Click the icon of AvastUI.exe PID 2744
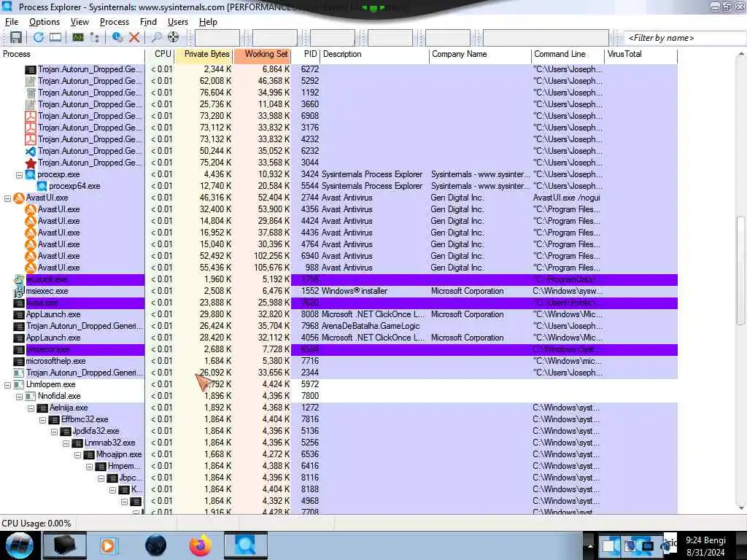747x560 pixels. pyautogui.click(x=18, y=198)
